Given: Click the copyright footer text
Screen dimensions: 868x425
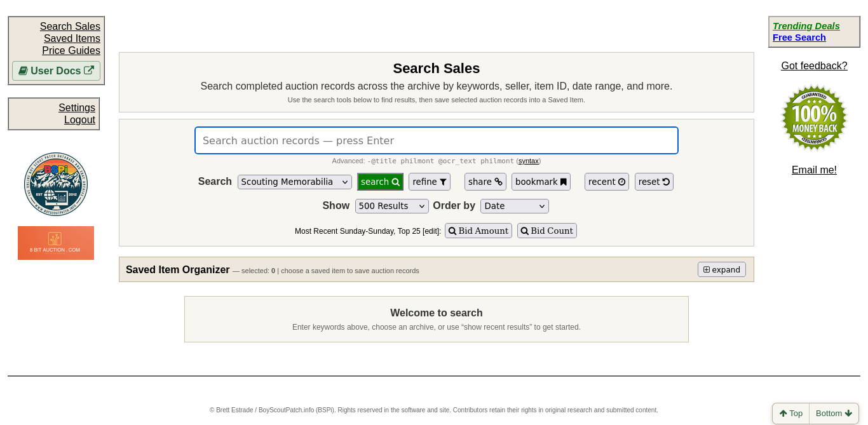Looking at the screenshot, I should point(434,410).
